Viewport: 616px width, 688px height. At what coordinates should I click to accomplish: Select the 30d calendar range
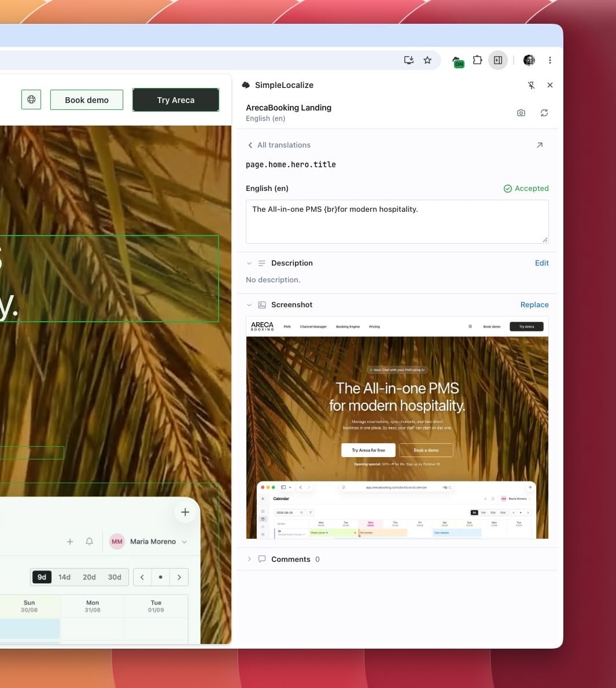(115, 577)
